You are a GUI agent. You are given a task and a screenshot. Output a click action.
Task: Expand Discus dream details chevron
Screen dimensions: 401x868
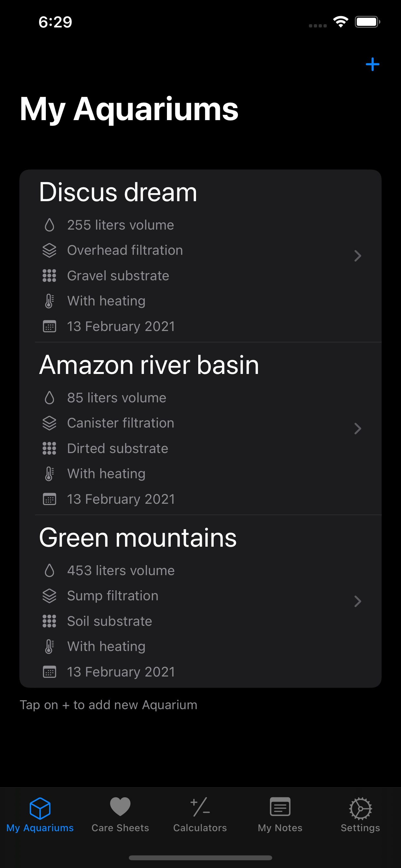(x=357, y=256)
